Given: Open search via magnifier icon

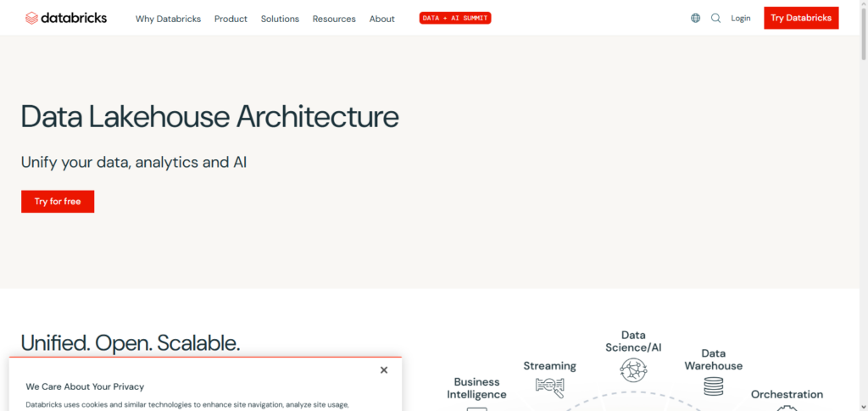Looking at the screenshot, I should [x=715, y=19].
